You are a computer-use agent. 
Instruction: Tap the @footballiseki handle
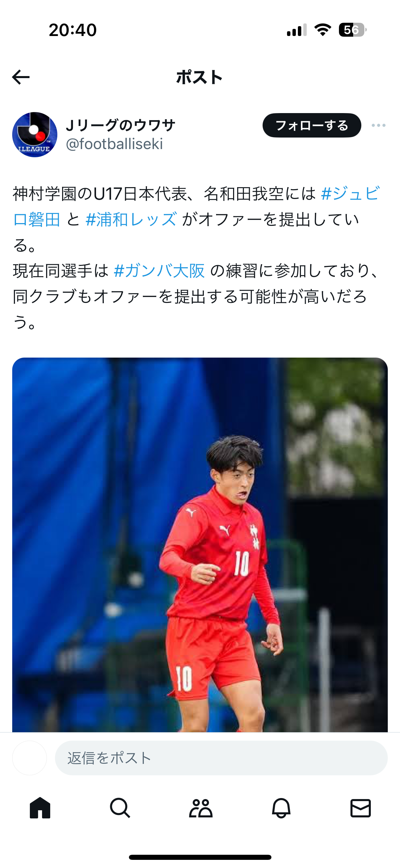click(x=114, y=144)
